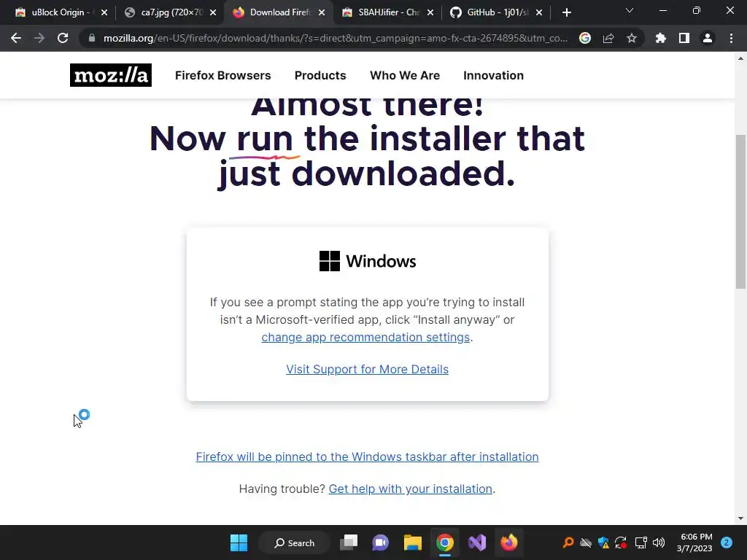The height and width of the screenshot is (560, 747).
Task: Open Visual Studio from taskbar
Action: 477,542
